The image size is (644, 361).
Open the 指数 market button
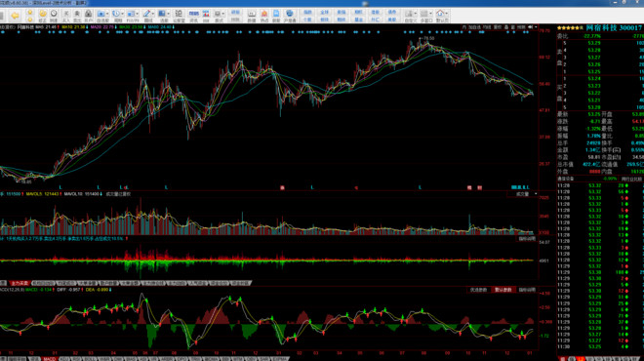click(x=307, y=13)
